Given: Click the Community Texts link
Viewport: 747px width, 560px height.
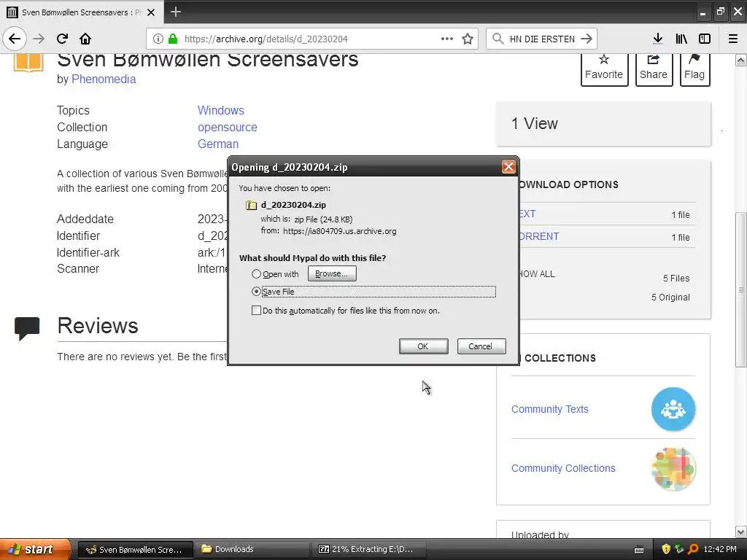Looking at the screenshot, I should (550, 409).
